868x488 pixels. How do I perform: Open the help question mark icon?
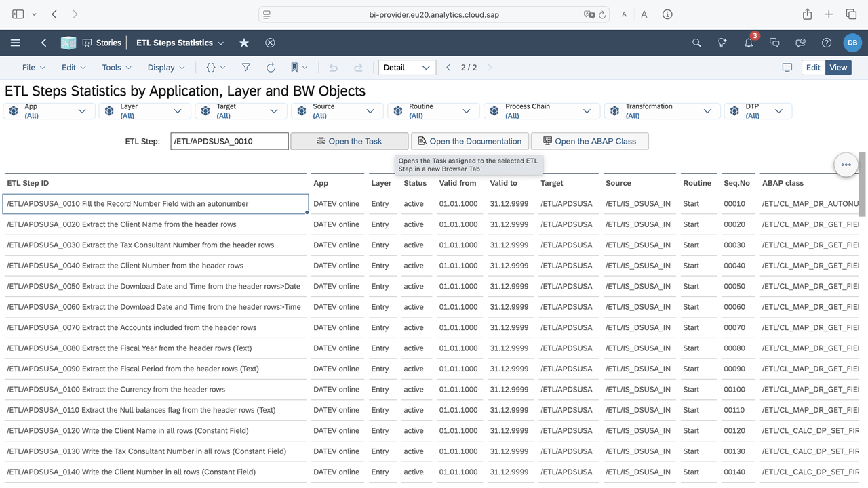click(x=827, y=43)
